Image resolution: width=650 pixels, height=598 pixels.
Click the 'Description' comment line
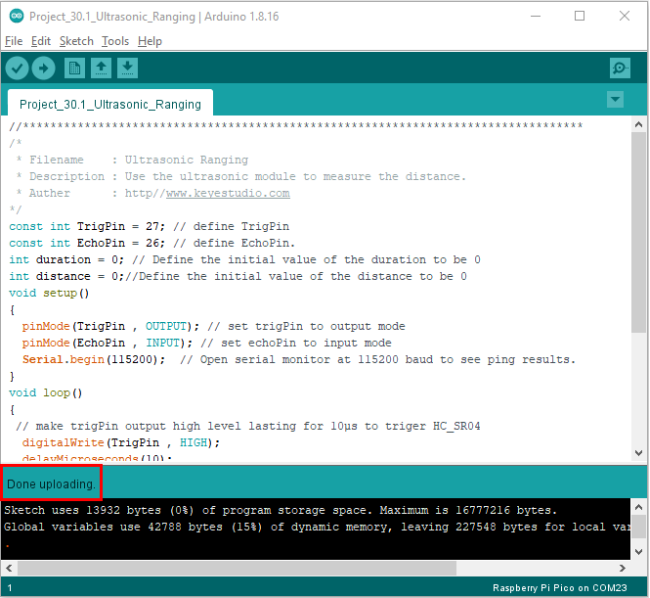click(241, 177)
